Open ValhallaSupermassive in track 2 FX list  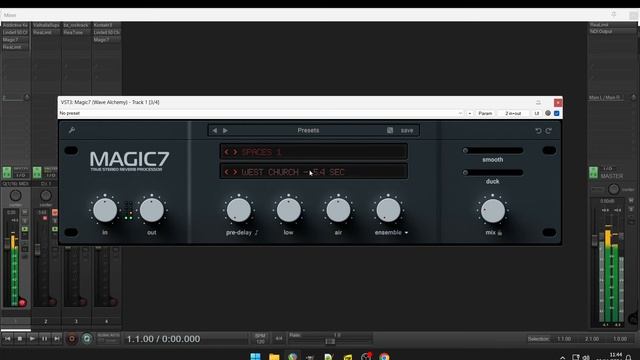point(46,25)
